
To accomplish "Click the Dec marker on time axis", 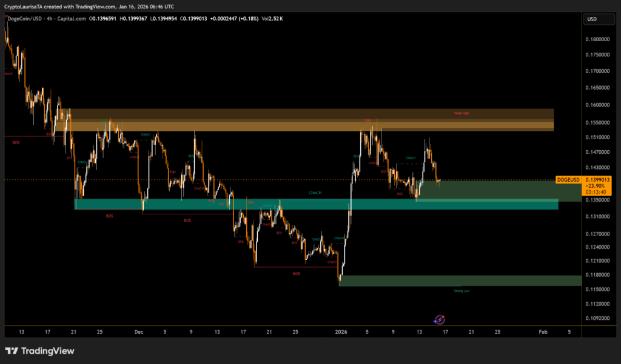I will tap(138, 332).
